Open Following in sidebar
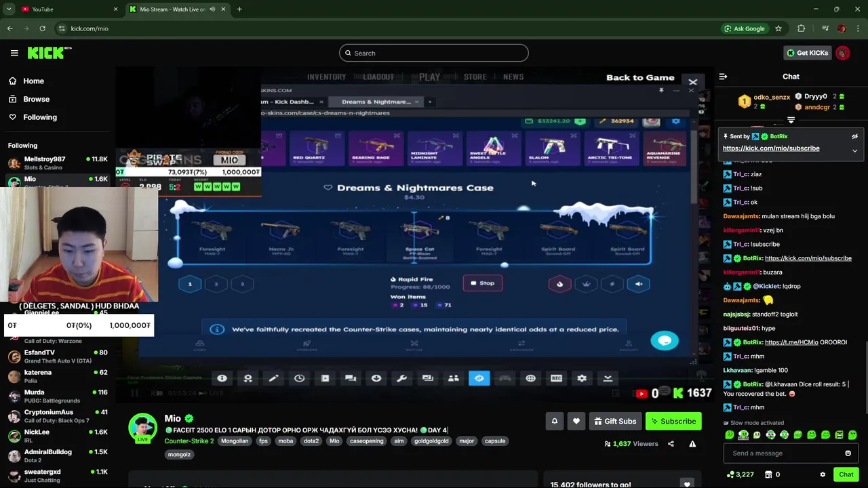 click(x=40, y=117)
